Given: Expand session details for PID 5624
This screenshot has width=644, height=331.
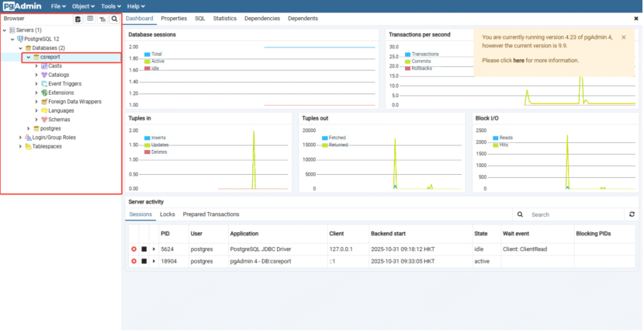Looking at the screenshot, I should [x=154, y=249].
